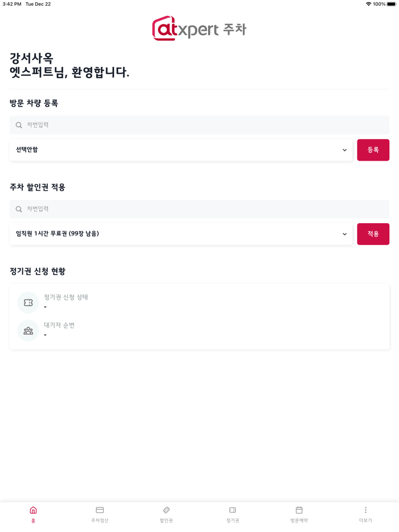399x532 pixels.
Task: Click the magnifier icon in 주차 할인권 적용 field
Action: point(19,208)
